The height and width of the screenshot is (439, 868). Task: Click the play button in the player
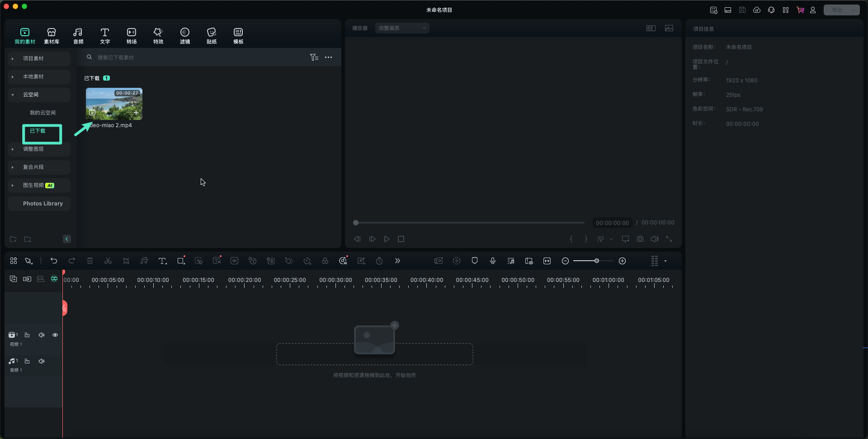click(387, 239)
